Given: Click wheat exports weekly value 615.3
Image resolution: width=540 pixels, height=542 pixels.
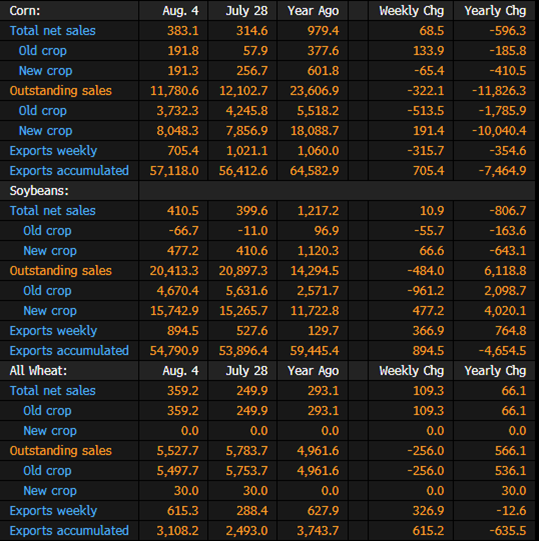Looking at the screenshot, I should point(183,511).
